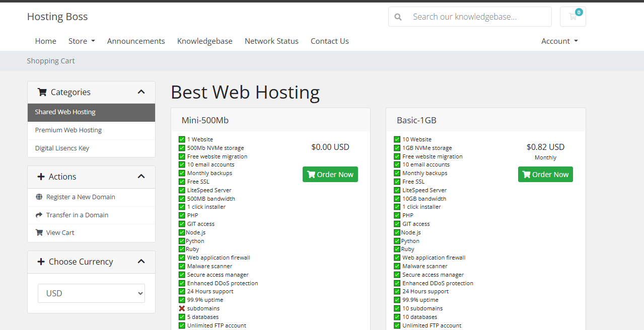Click green check beside '5 databases'

click(x=182, y=317)
